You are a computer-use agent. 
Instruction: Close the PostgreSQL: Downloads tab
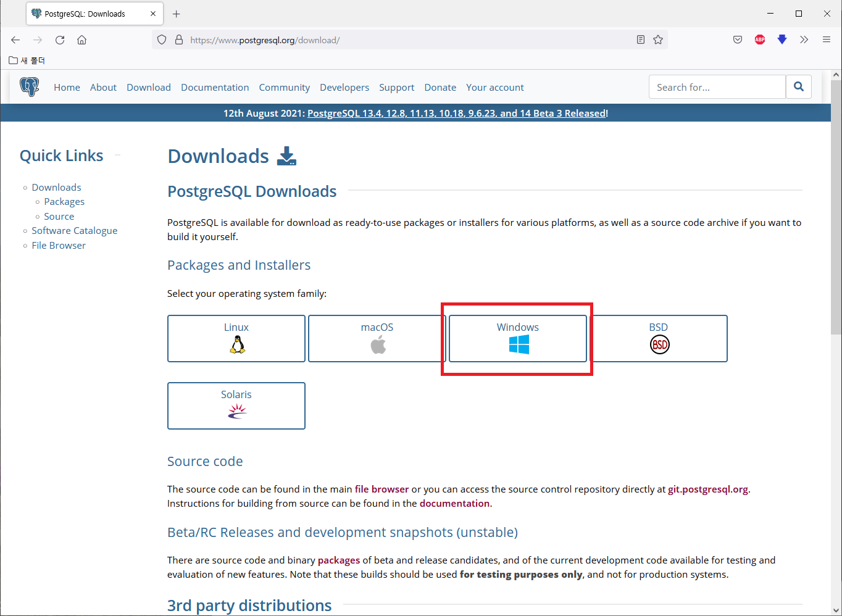click(x=153, y=14)
